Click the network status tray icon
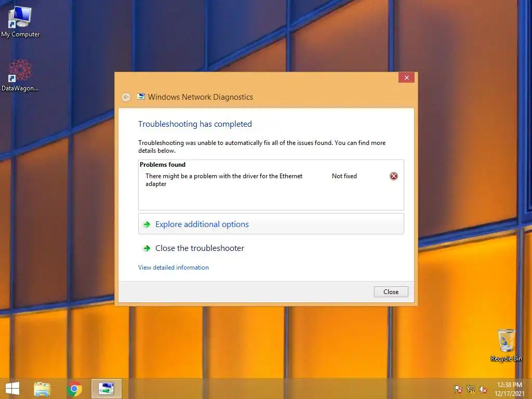This screenshot has width=532, height=399. coord(471,389)
